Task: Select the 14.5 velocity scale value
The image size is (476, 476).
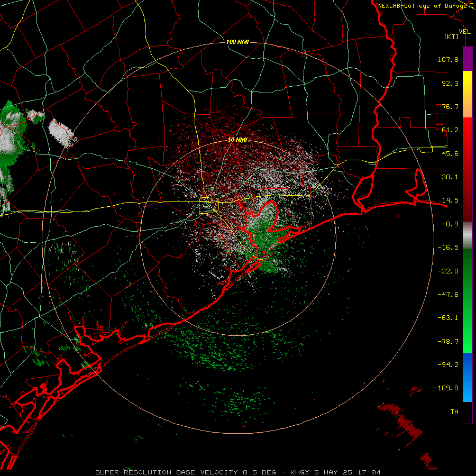Action: coord(450,200)
